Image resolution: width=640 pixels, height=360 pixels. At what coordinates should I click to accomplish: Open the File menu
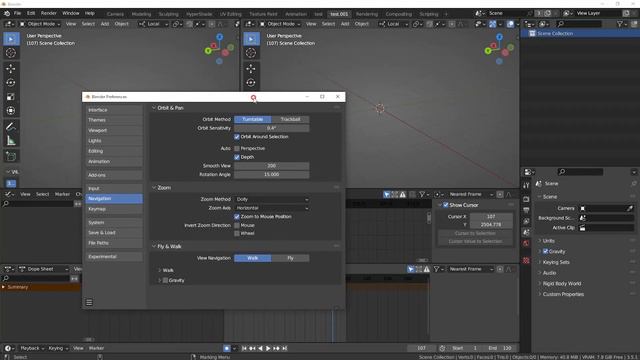coord(18,13)
